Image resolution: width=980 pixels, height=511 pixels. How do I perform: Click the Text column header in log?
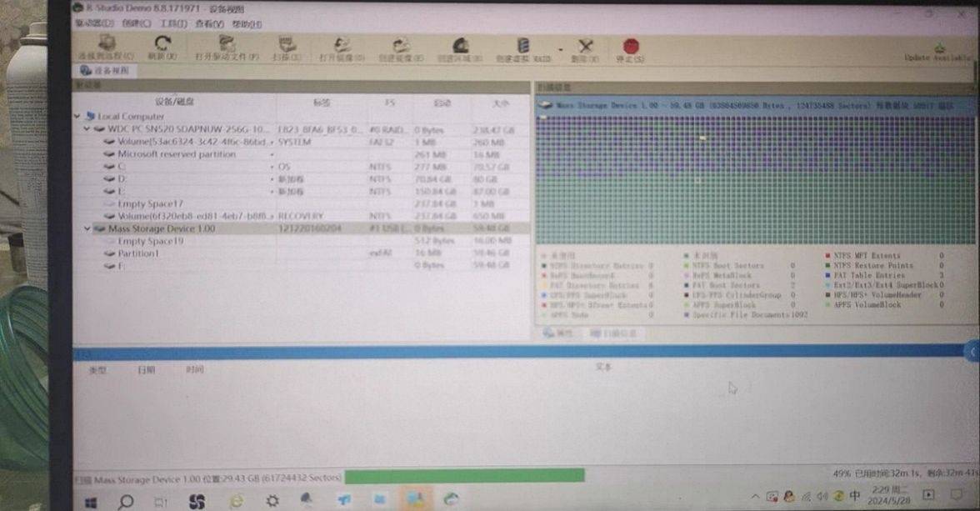[x=603, y=367]
